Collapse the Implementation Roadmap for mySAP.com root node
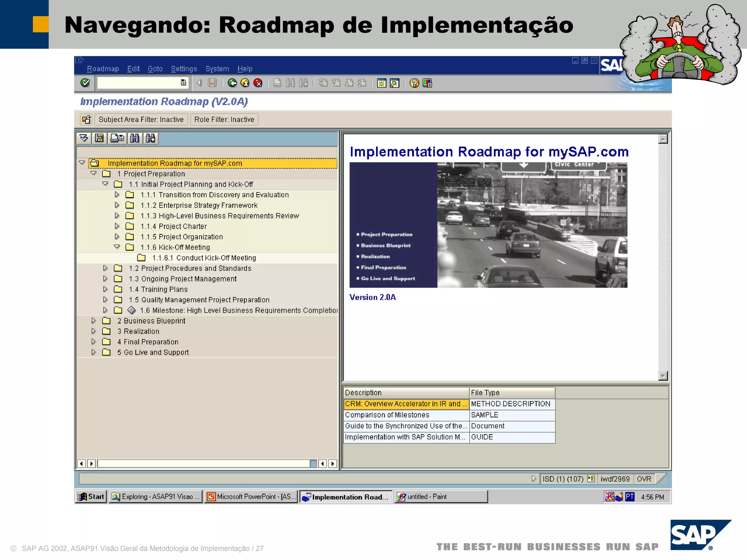747x560 pixels. (x=82, y=163)
